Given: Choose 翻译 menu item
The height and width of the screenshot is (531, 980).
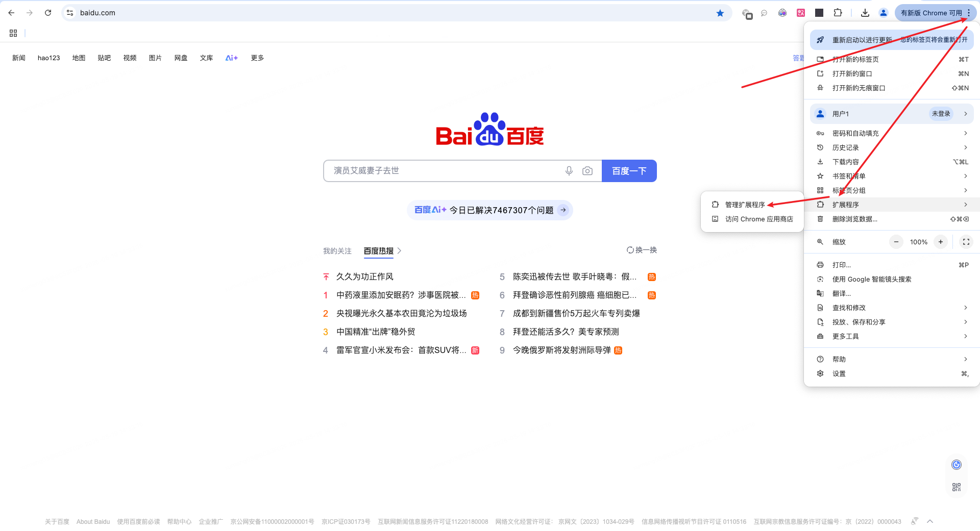Looking at the screenshot, I should [x=892, y=293].
